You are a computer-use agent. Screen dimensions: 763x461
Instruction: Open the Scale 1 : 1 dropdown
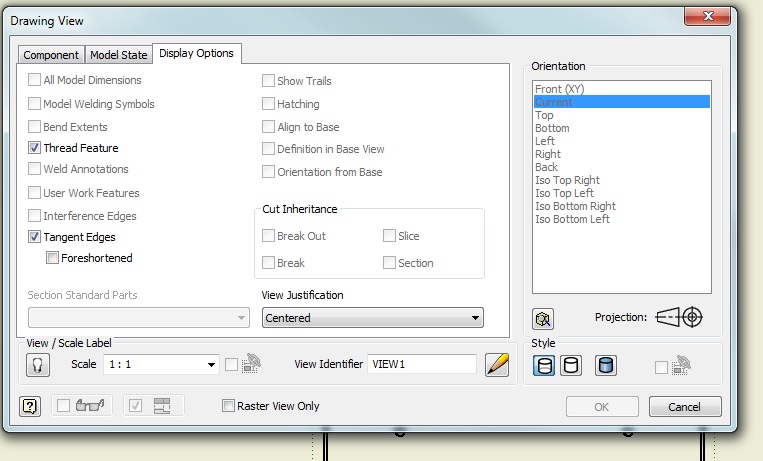(161, 365)
